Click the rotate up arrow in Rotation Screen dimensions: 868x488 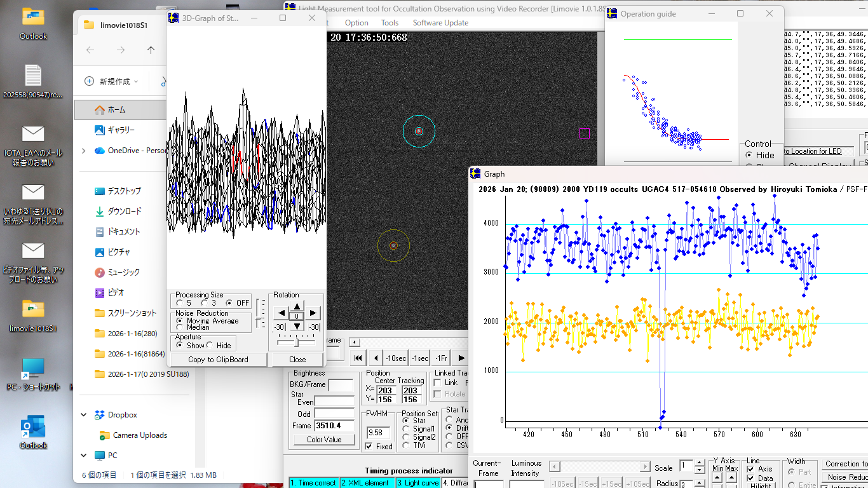point(297,305)
